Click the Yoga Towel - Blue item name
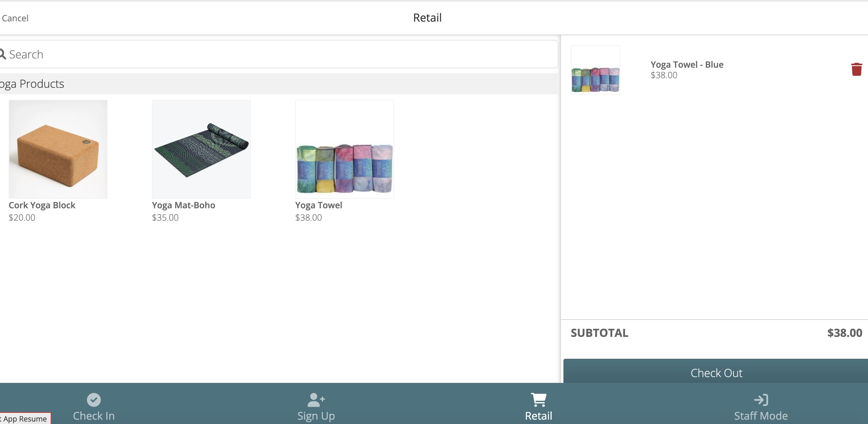The image size is (868, 424). (687, 64)
